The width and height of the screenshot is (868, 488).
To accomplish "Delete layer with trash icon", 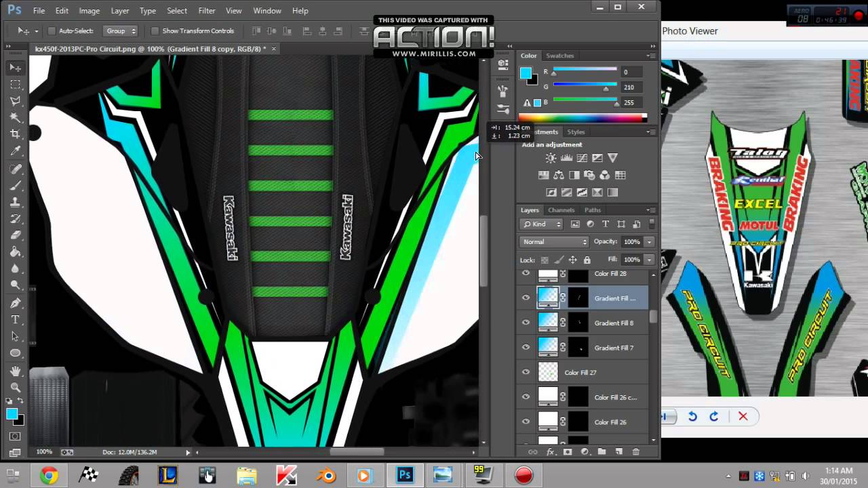I will click(635, 451).
